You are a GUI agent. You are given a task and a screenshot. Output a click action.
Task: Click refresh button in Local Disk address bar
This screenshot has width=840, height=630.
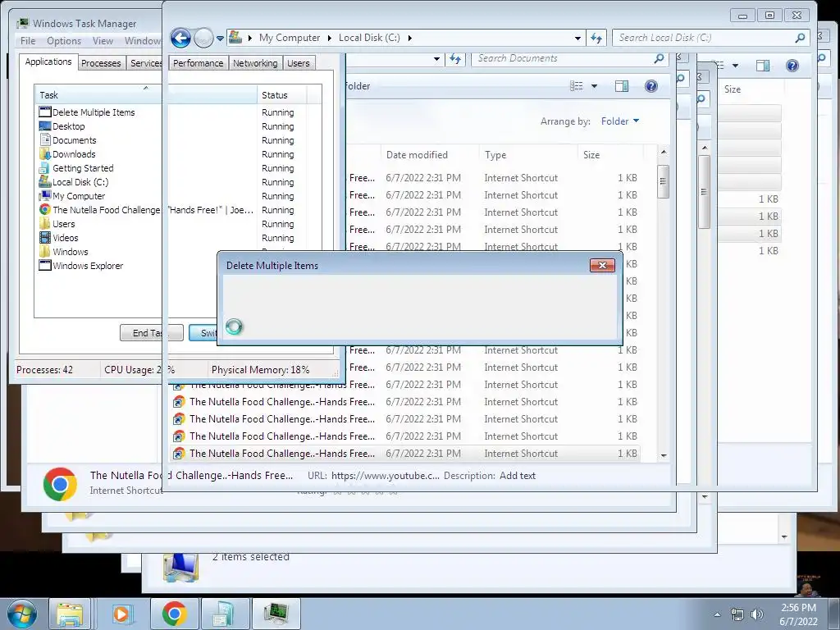click(596, 38)
